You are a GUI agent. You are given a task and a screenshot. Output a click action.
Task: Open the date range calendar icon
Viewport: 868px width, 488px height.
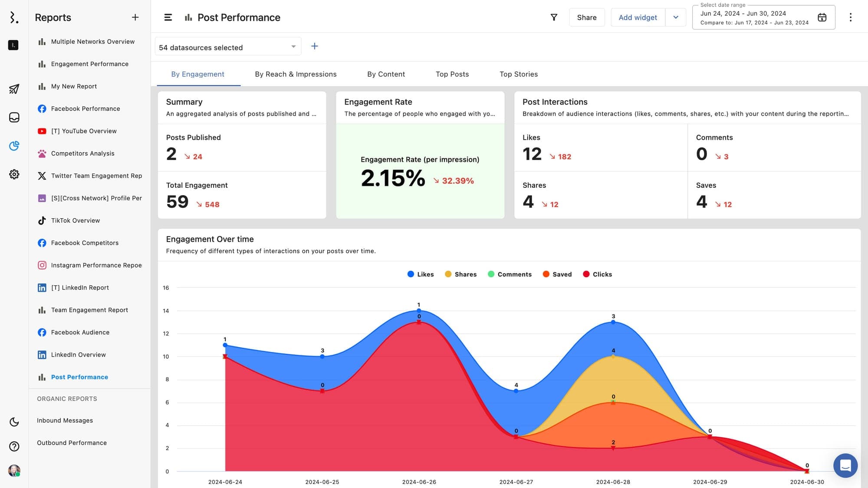[822, 17]
